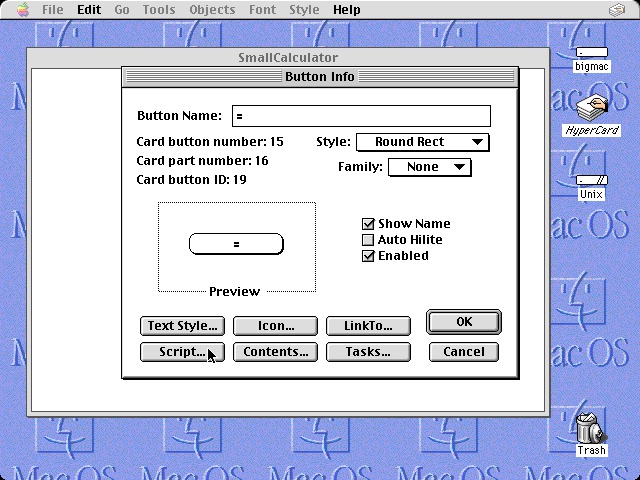Screen dimensions: 640x480
Task: Confirm the dialog with OK
Action: pos(464,322)
